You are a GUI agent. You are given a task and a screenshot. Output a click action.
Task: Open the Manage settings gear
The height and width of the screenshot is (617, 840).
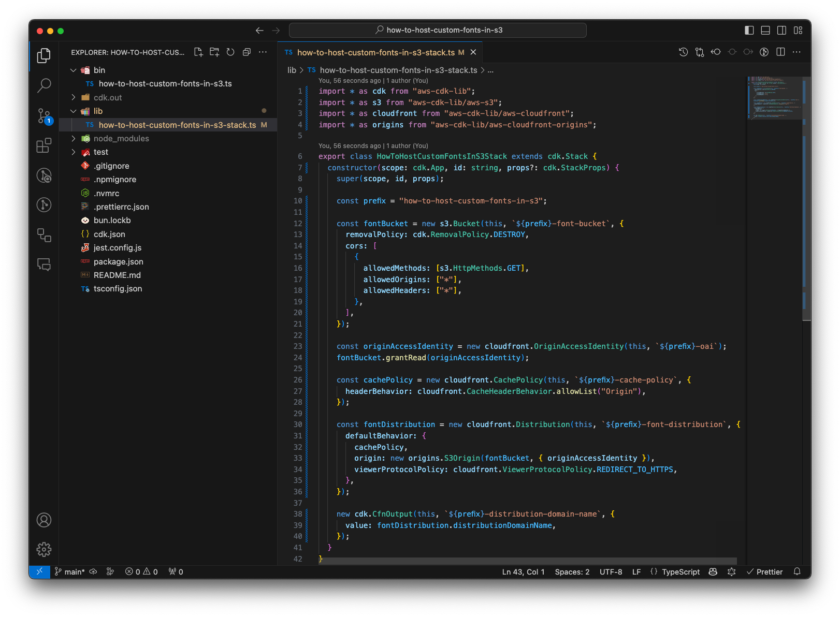coord(44,549)
